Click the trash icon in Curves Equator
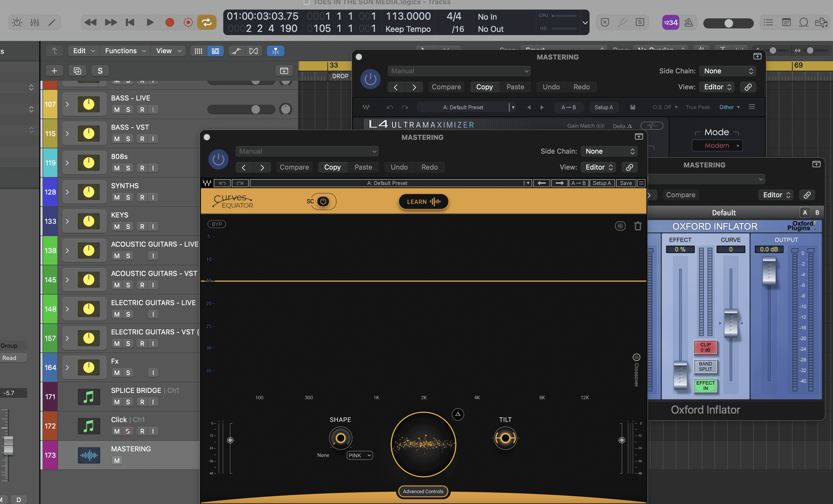 point(638,226)
